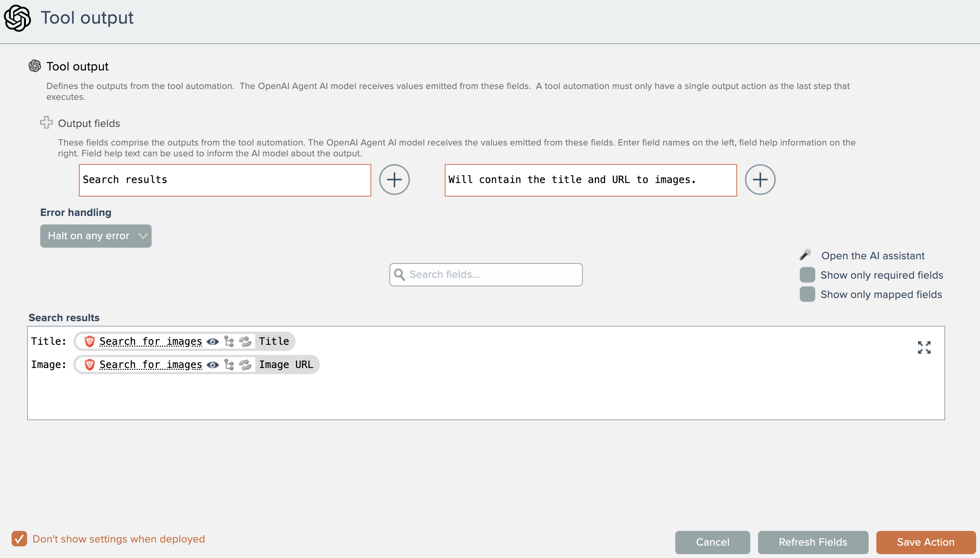
Task: Open the AI assistant link
Action: [x=872, y=256]
